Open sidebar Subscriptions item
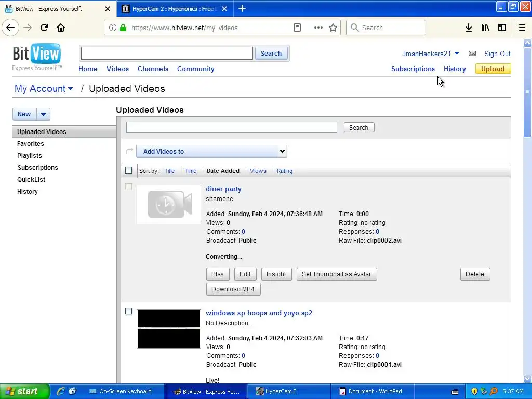Viewport: 532px width, 399px height. [x=37, y=168]
